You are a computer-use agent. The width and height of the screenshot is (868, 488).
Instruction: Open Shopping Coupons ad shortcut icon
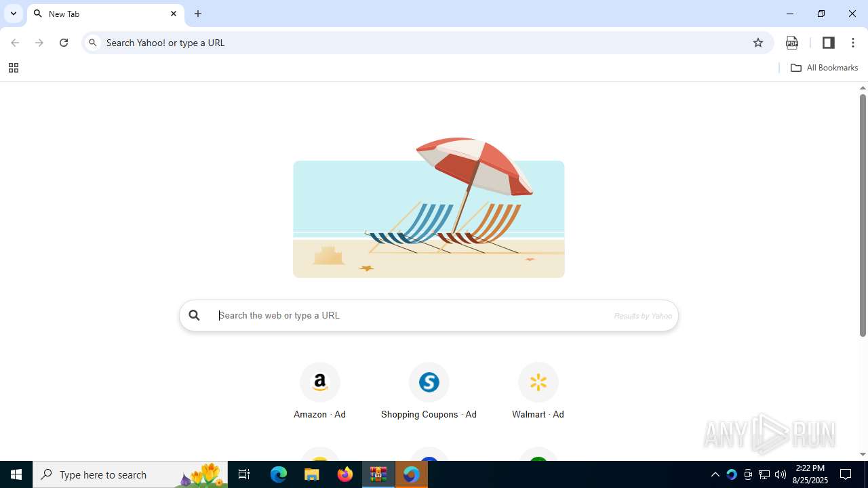click(429, 382)
